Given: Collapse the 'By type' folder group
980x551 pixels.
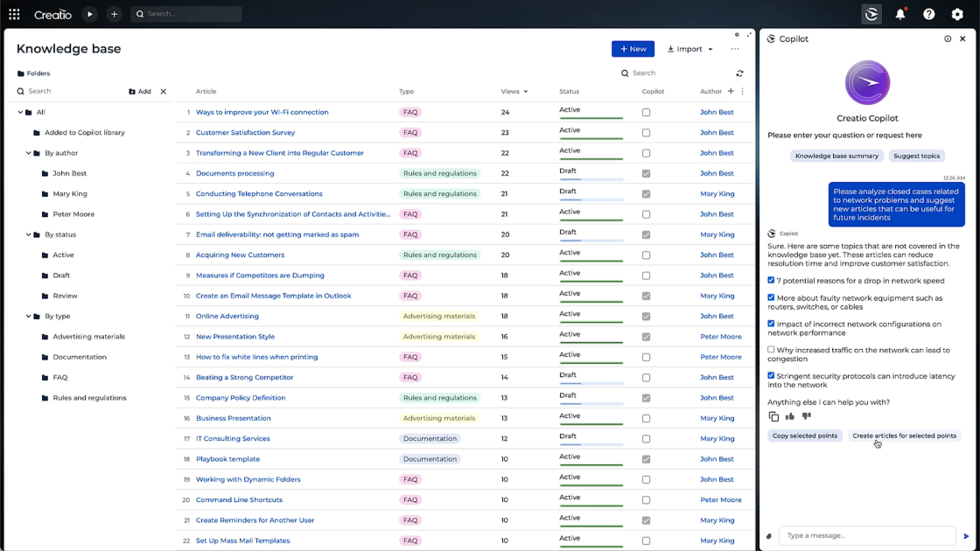Looking at the screenshot, I should point(29,317).
